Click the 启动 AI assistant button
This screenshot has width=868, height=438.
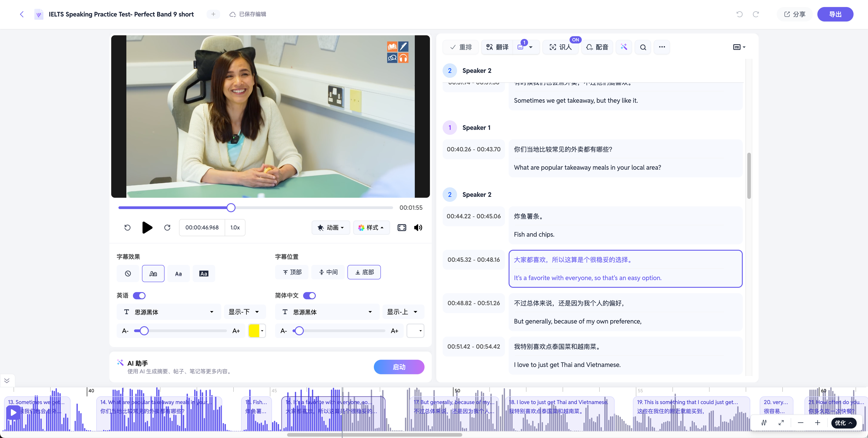coord(399,367)
